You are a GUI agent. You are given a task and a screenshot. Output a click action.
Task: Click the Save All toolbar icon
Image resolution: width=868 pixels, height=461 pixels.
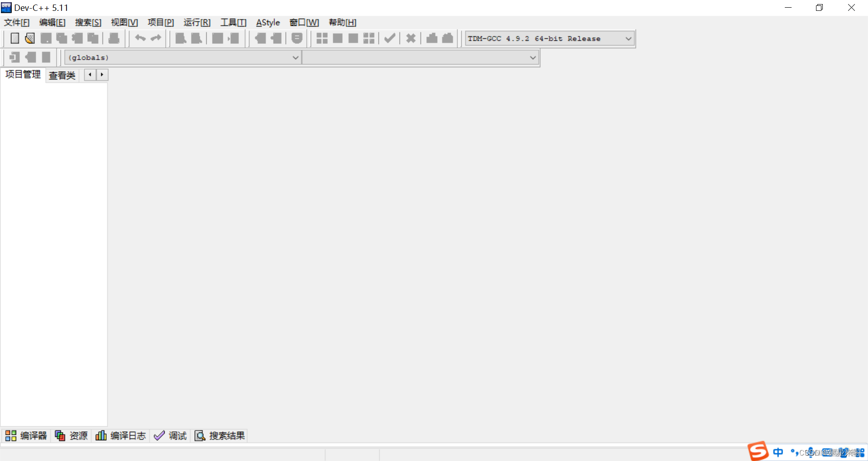61,38
